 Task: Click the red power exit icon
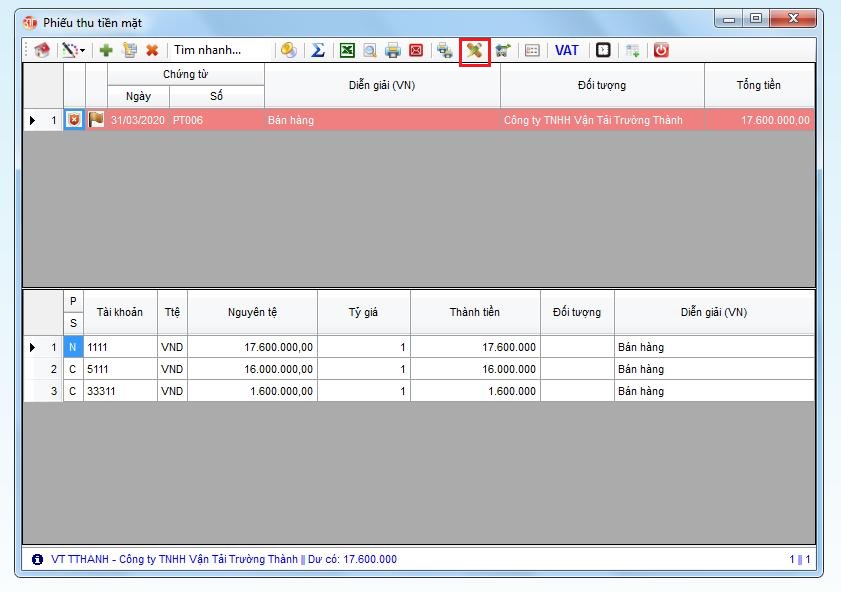tap(661, 50)
